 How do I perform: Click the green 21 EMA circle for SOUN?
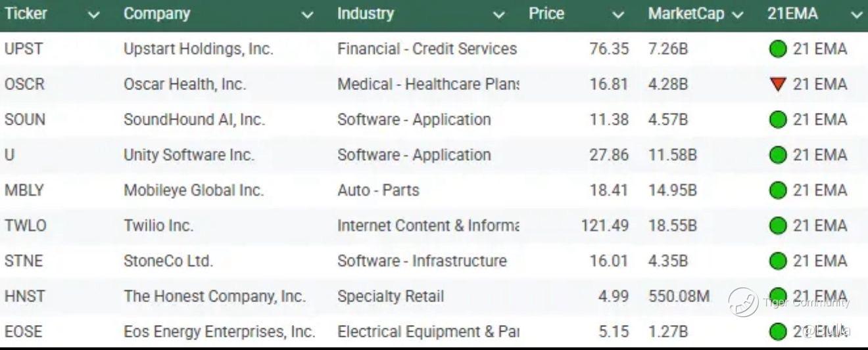point(778,120)
